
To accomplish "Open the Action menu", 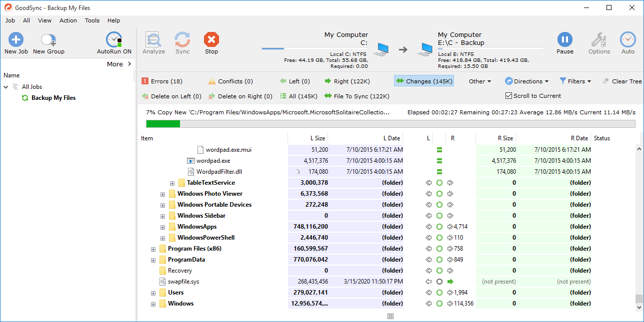I will pos(68,20).
